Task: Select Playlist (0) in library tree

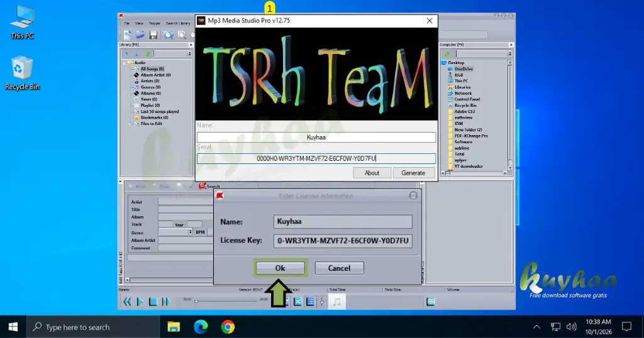Action: (x=150, y=106)
